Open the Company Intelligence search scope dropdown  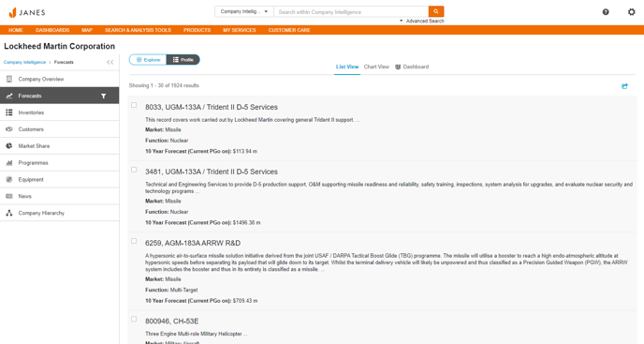(x=244, y=11)
